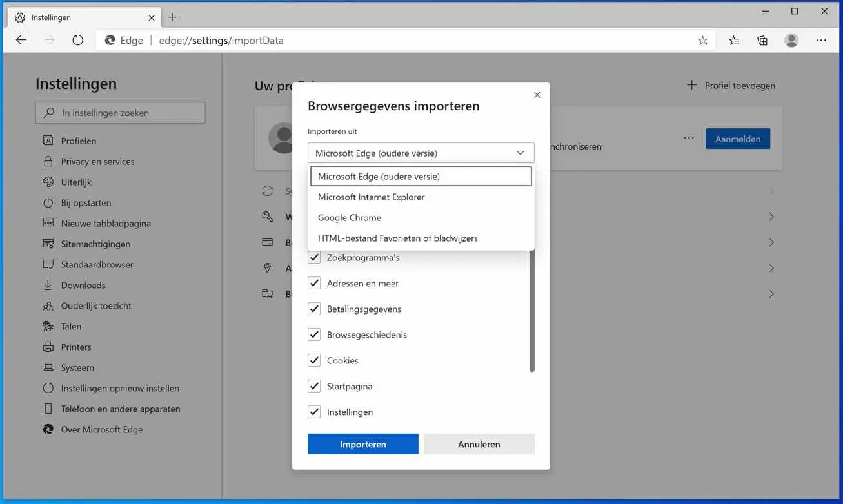Viewport: 843px width, 504px height.
Task: Click the Sitemachtigingen icon
Action: point(48,244)
